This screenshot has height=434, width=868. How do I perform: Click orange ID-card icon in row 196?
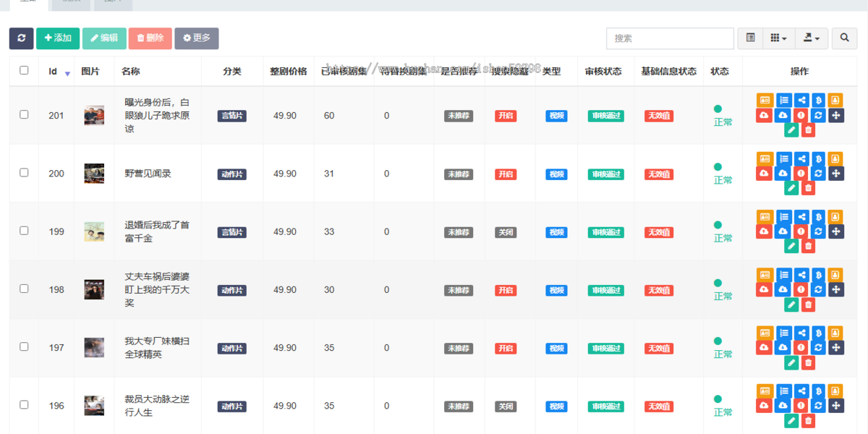[765, 390]
